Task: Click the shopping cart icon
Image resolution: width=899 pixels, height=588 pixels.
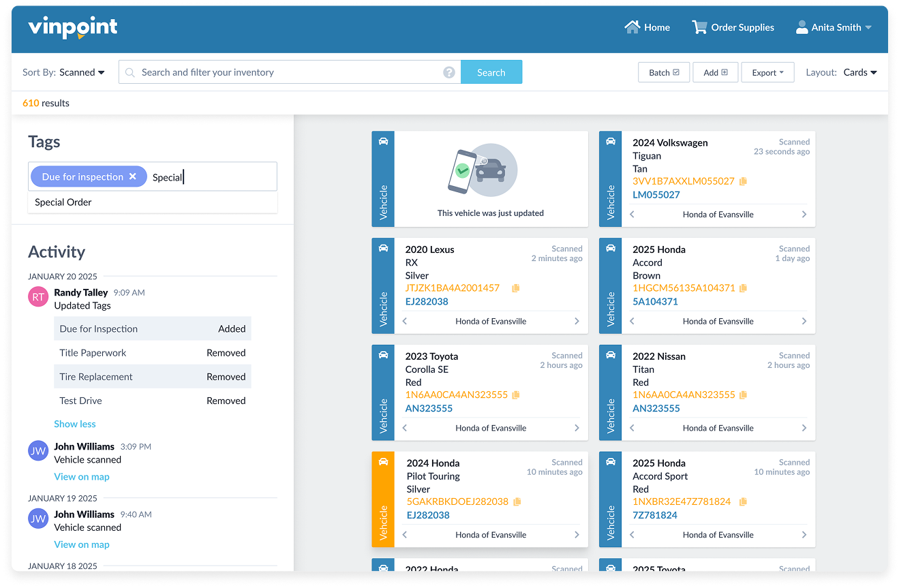Action: click(699, 27)
